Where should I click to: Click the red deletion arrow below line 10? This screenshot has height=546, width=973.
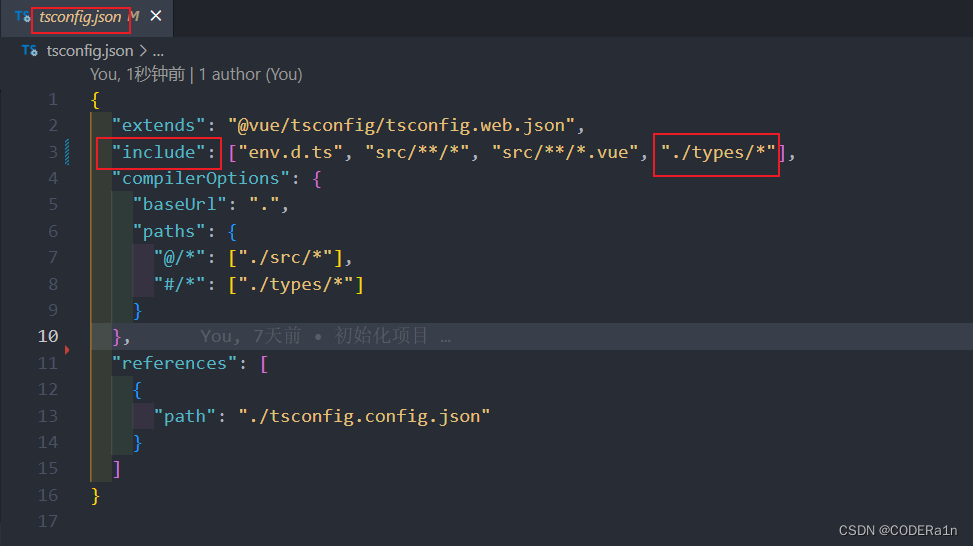(x=67, y=350)
